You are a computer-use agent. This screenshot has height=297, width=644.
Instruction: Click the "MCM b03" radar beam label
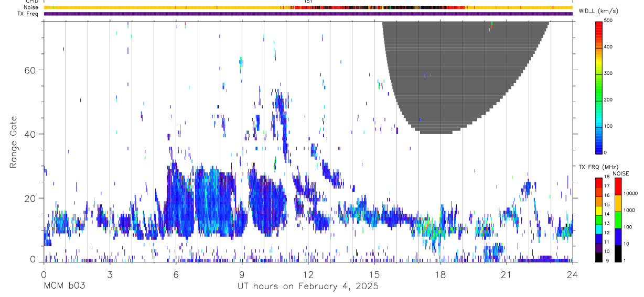63,286
